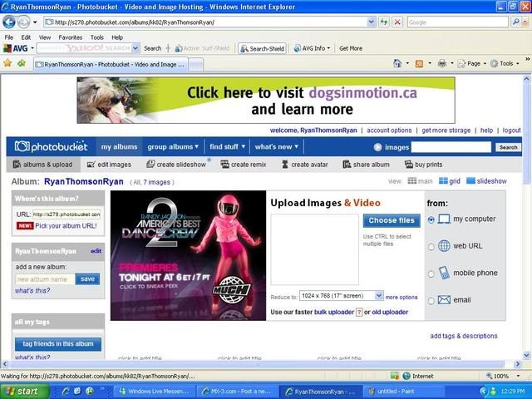532x399 pixels.
Task: Open the AVG Info dropdown
Action: click(313, 48)
